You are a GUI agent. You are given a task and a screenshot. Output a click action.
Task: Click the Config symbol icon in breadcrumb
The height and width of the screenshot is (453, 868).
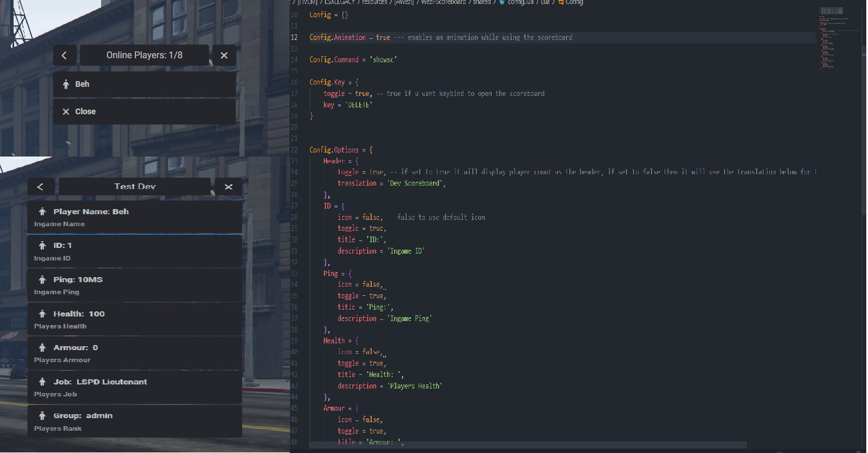pyautogui.click(x=561, y=2)
